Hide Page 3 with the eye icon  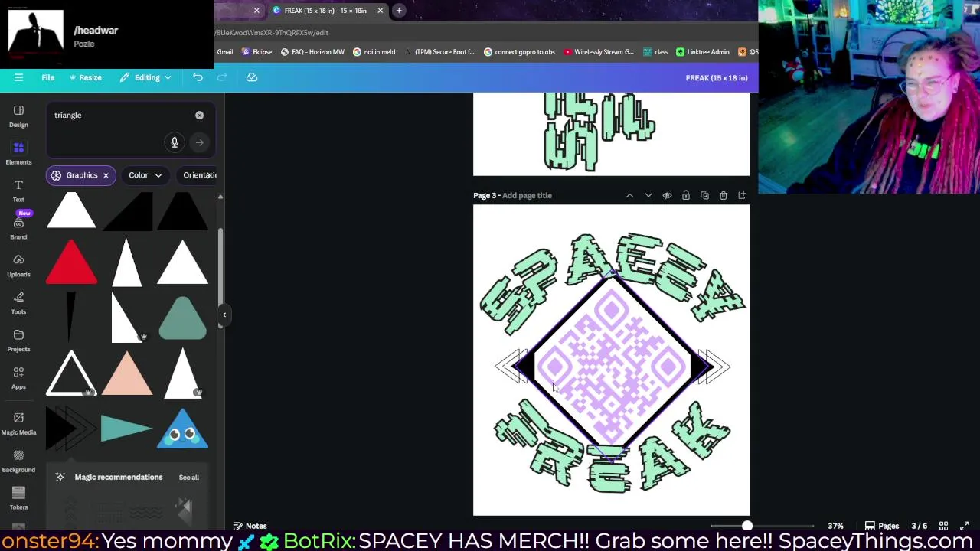[x=667, y=195]
